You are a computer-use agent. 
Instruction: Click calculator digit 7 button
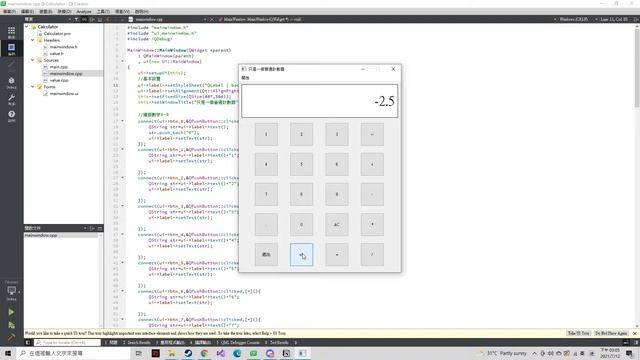(266, 194)
